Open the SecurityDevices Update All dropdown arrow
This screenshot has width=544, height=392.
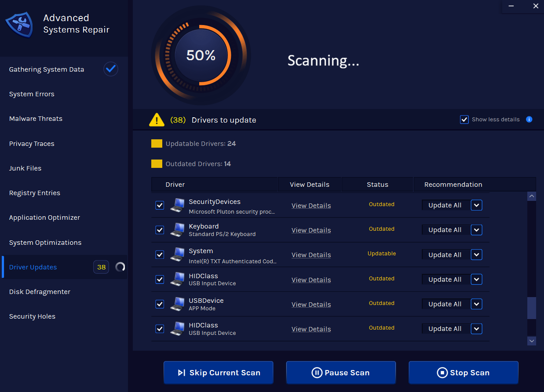(476, 205)
